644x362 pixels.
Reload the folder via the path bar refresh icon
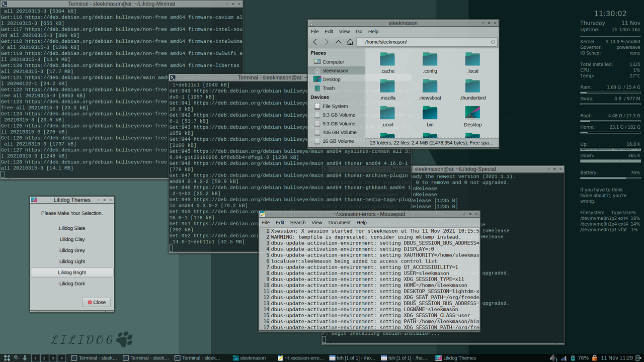point(493,42)
